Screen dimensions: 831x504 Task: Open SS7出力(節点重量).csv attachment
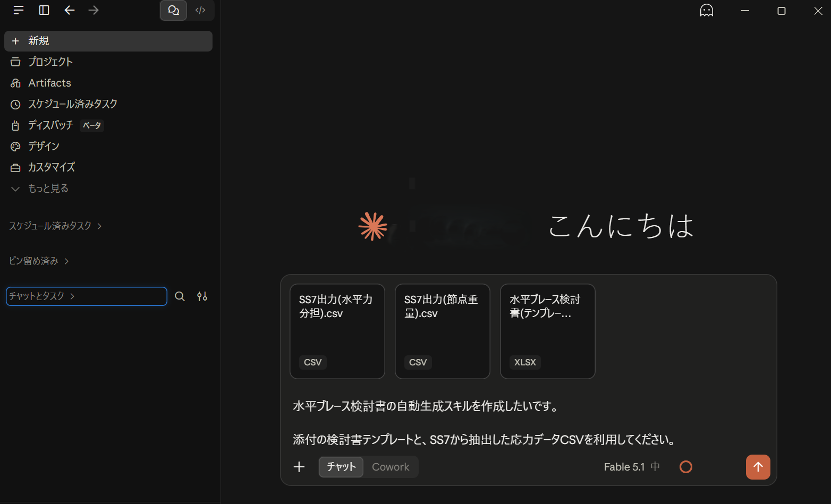click(x=443, y=331)
